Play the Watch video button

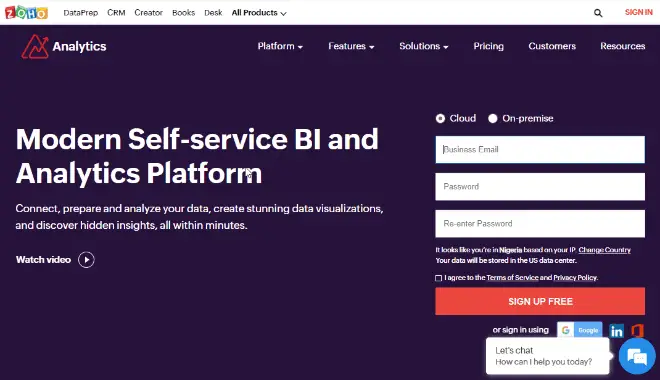click(86, 260)
